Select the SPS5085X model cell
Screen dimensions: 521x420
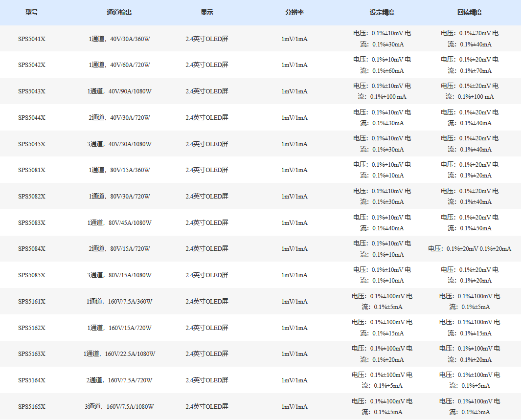tap(32, 275)
